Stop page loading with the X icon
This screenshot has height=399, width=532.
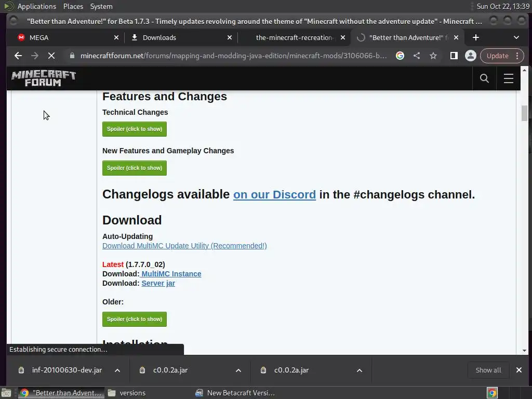point(51,56)
